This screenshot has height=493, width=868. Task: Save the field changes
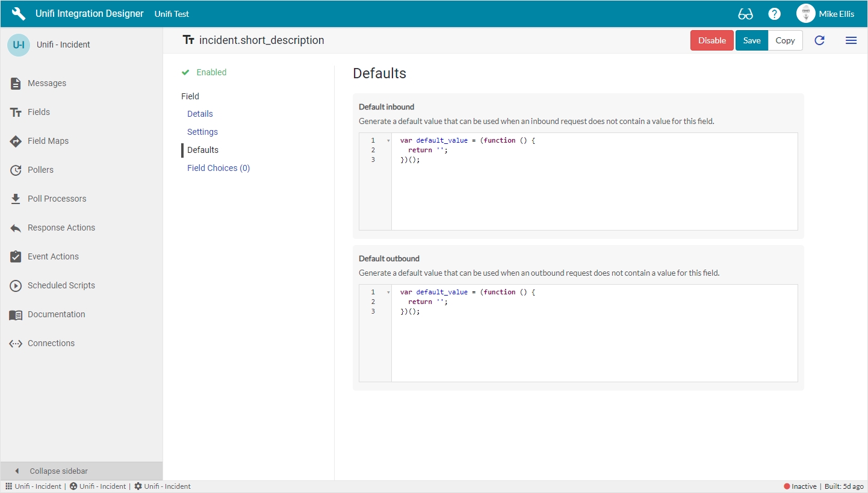click(751, 40)
